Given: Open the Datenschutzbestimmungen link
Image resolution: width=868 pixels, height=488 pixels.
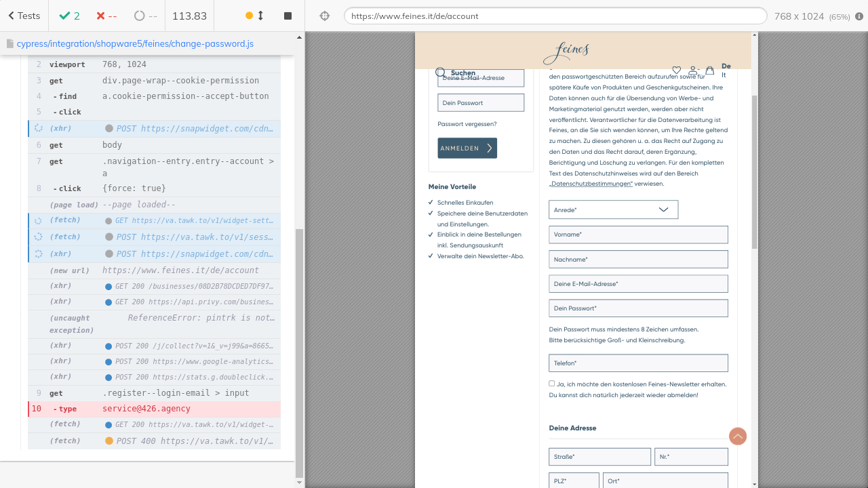Looking at the screenshot, I should [591, 184].
